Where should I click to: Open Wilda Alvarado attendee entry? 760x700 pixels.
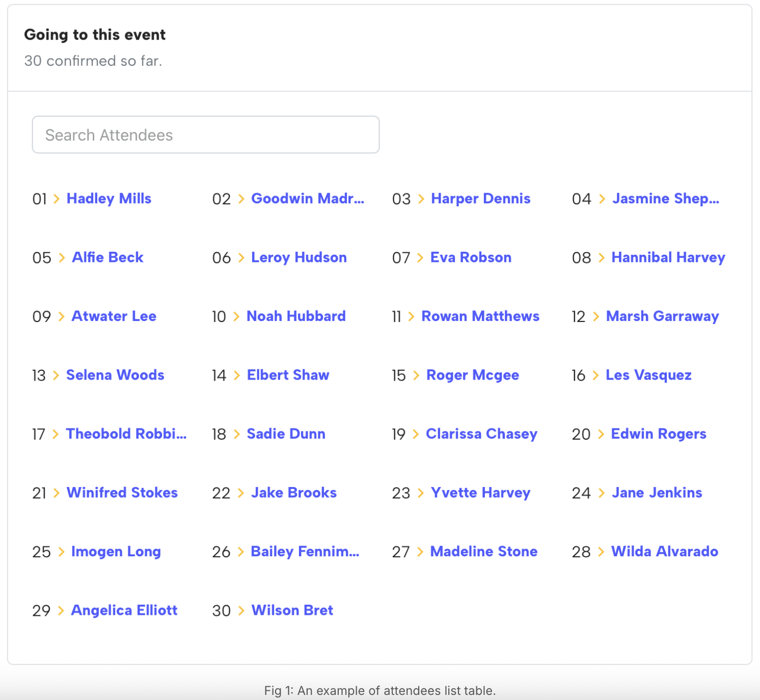664,552
